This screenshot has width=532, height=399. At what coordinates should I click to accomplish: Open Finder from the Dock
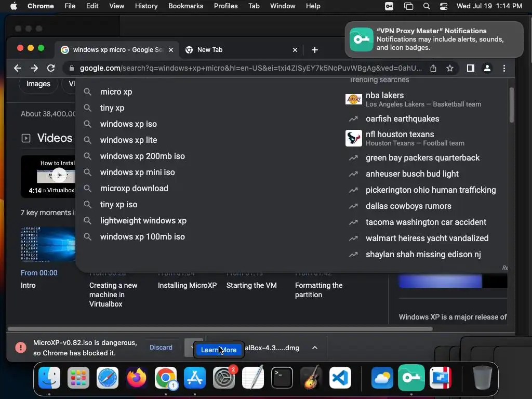49,378
